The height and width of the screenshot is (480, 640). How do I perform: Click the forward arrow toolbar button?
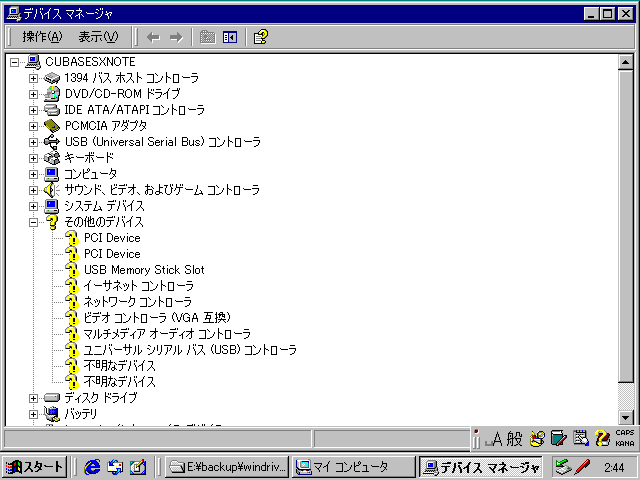(x=176, y=38)
